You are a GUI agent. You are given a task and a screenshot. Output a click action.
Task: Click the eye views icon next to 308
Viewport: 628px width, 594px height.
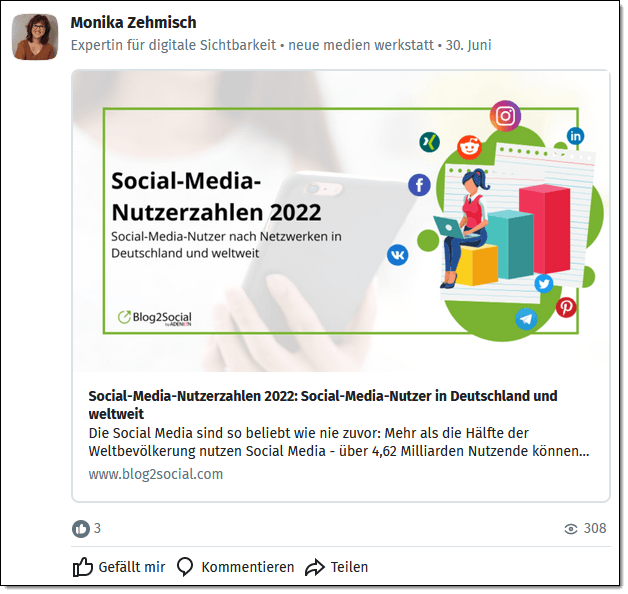(x=570, y=529)
